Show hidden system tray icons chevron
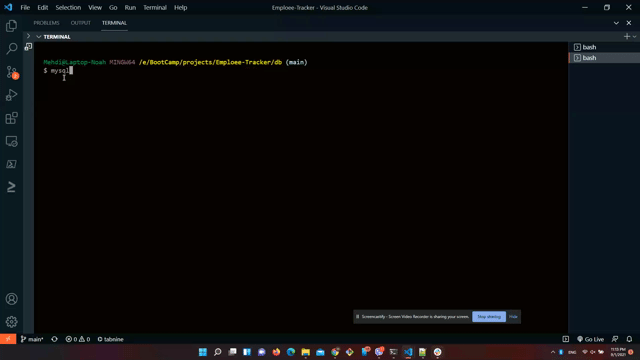The width and height of the screenshot is (640, 360). (553, 352)
